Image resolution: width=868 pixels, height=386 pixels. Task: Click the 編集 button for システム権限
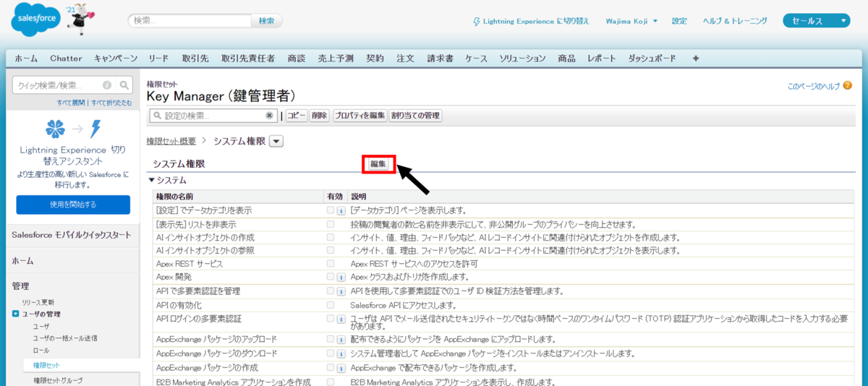click(x=378, y=164)
